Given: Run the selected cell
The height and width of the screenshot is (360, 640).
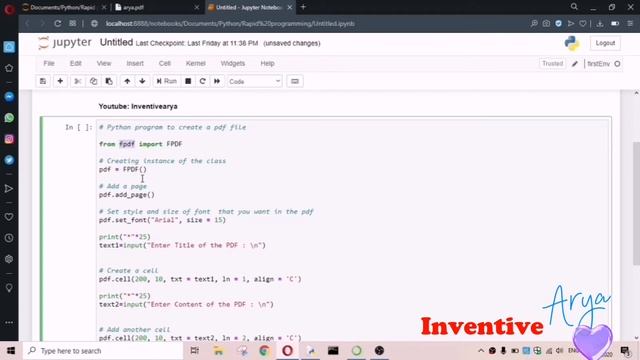Looking at the screenshot, I should (167, 81).
